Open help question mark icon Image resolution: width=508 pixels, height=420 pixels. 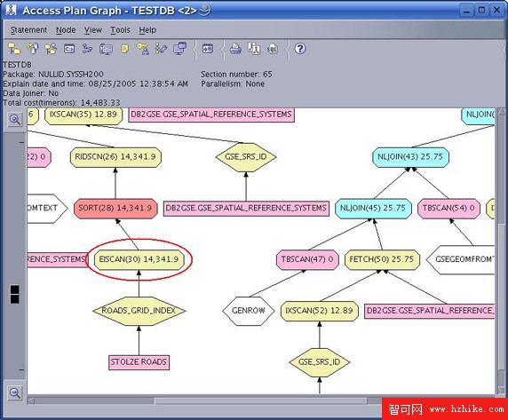[300, 49]
